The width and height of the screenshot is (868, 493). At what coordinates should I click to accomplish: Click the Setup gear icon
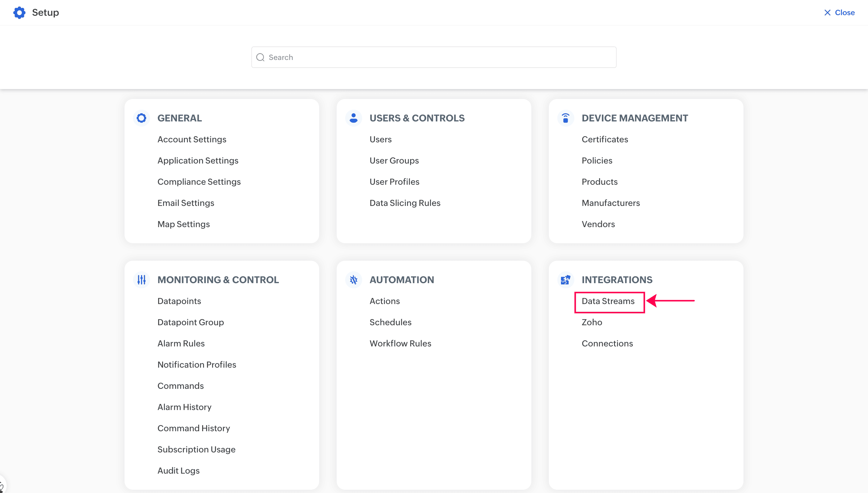(x=19, y=12)
